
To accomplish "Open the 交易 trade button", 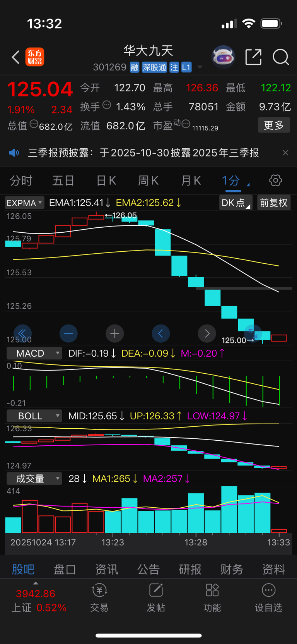I will (99, 598).
